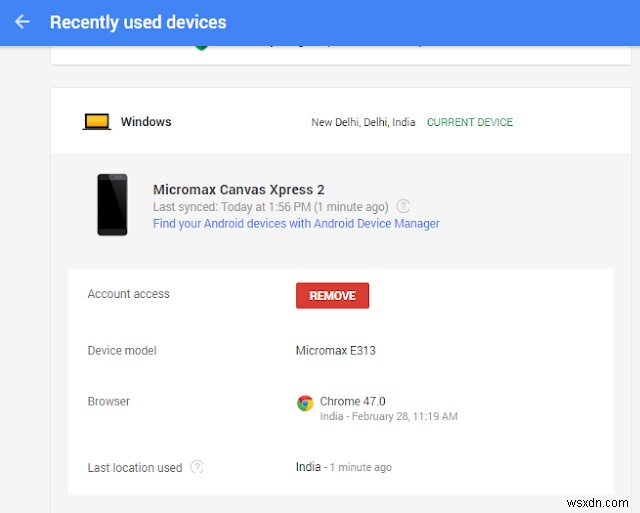
Task: Click the Account access label
Action: pyautogui.click(x=128, y=294)
